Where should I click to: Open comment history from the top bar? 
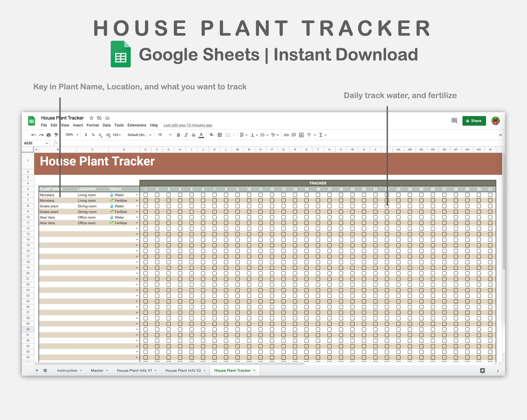coord(454,120)
